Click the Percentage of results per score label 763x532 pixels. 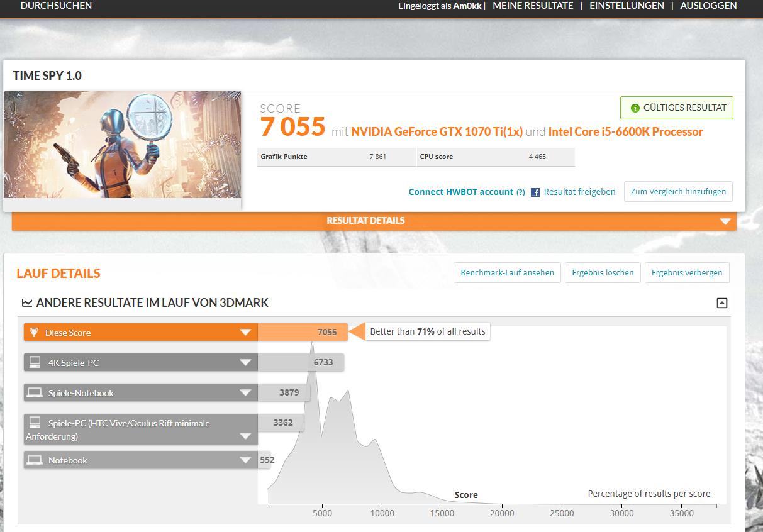click(x=649, y=494)
